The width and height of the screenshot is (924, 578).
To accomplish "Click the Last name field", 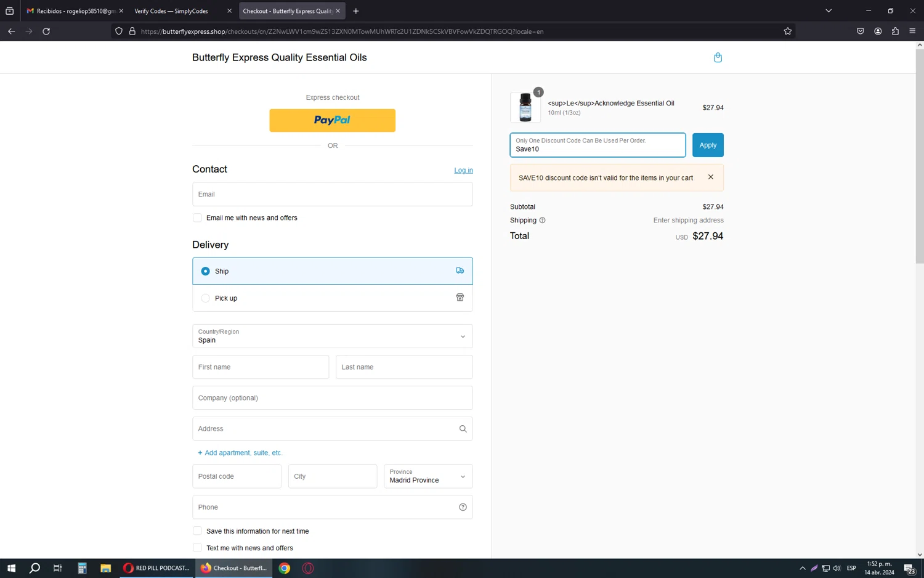I will coord(404,367).
